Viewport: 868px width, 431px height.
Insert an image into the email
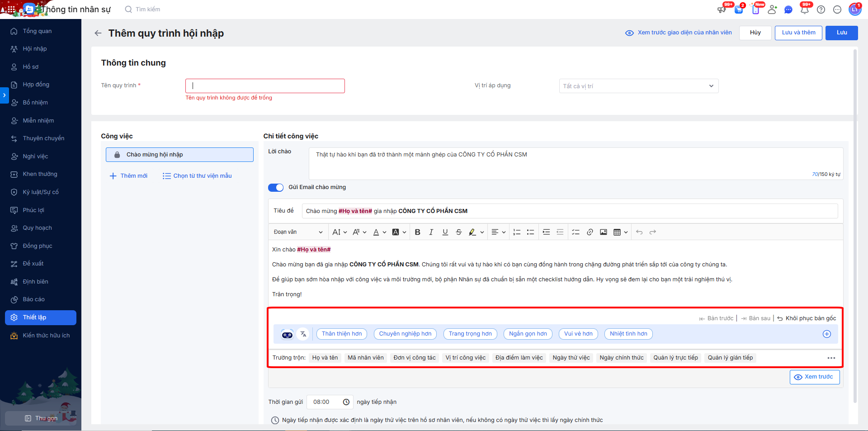(603, 232)
